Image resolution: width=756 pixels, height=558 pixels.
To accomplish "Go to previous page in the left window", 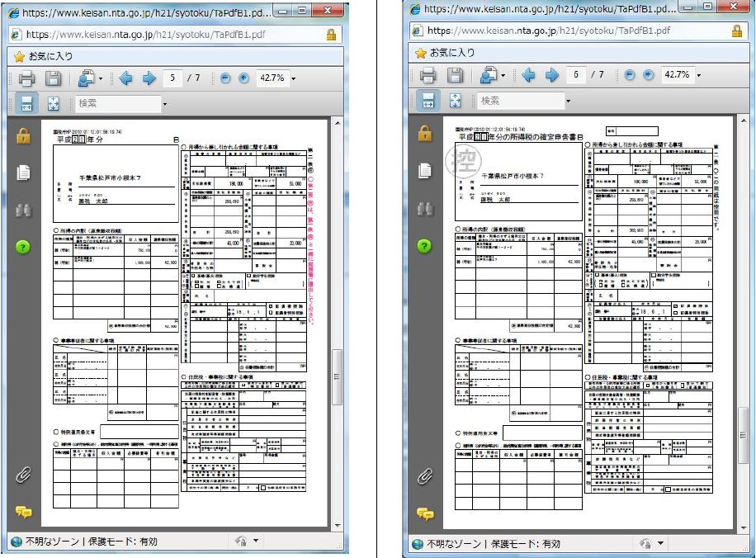I will (125, 79).
